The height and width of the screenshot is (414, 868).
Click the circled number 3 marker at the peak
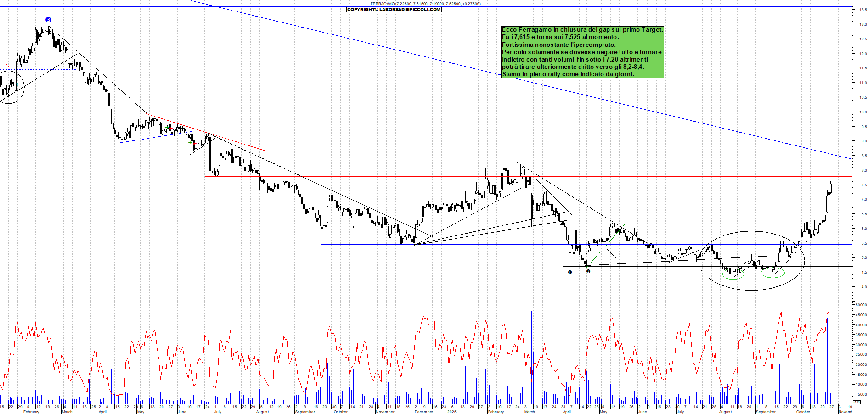click(x=48, y=19)
